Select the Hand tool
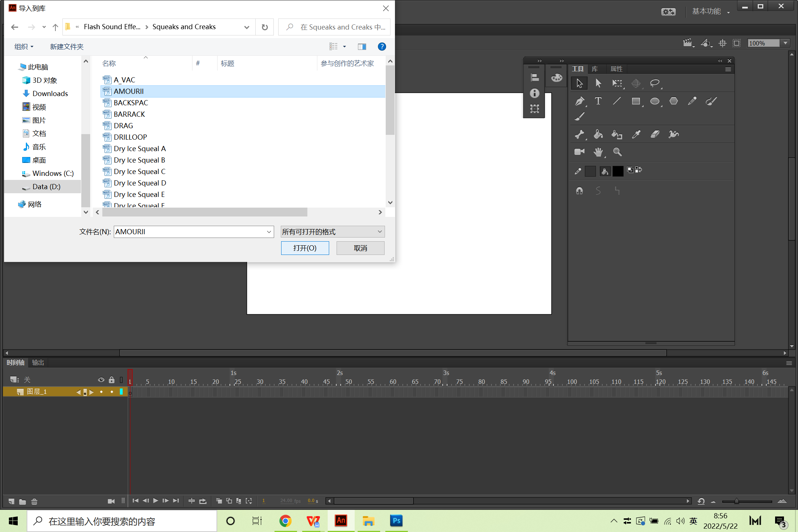The height and width of the screenshot is (532, 798). [598, 152]
